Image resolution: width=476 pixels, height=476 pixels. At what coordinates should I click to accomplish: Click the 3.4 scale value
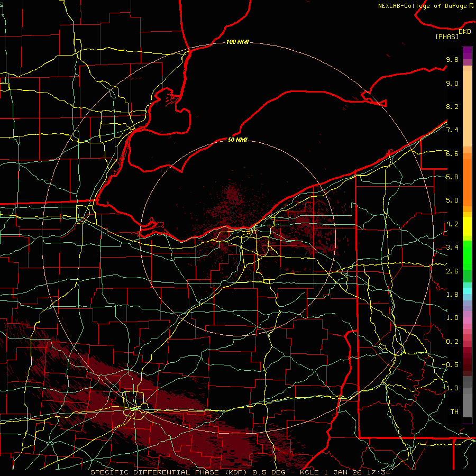(452, 248)
